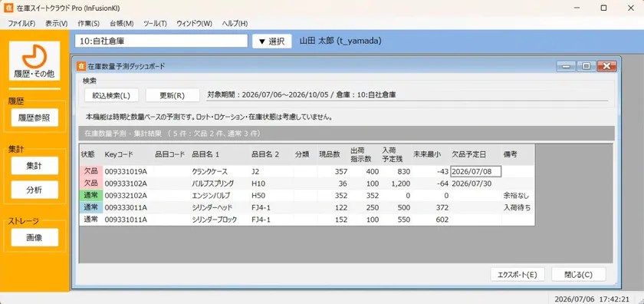Click the -43 future minimum value
Image resolution: width=644 pixels, height=304 pixels.
pos(443,171)
